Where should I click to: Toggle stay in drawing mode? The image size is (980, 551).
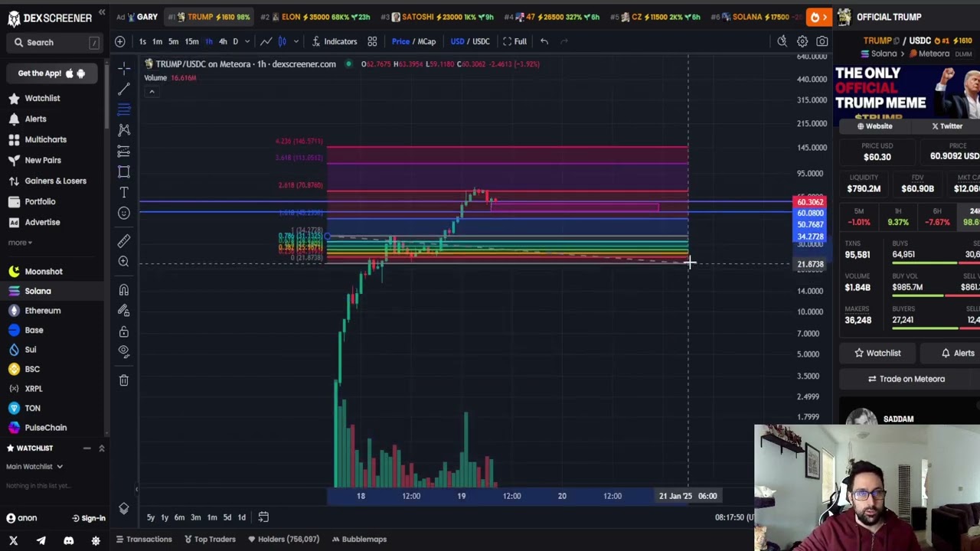123,311
